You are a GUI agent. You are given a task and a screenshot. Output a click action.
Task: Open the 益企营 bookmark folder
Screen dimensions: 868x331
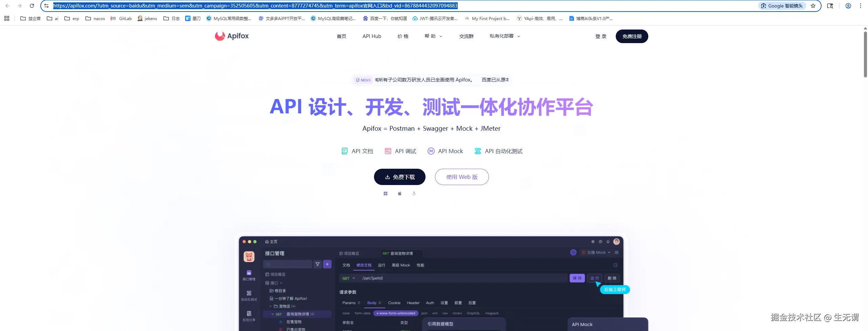coord(31,18)
